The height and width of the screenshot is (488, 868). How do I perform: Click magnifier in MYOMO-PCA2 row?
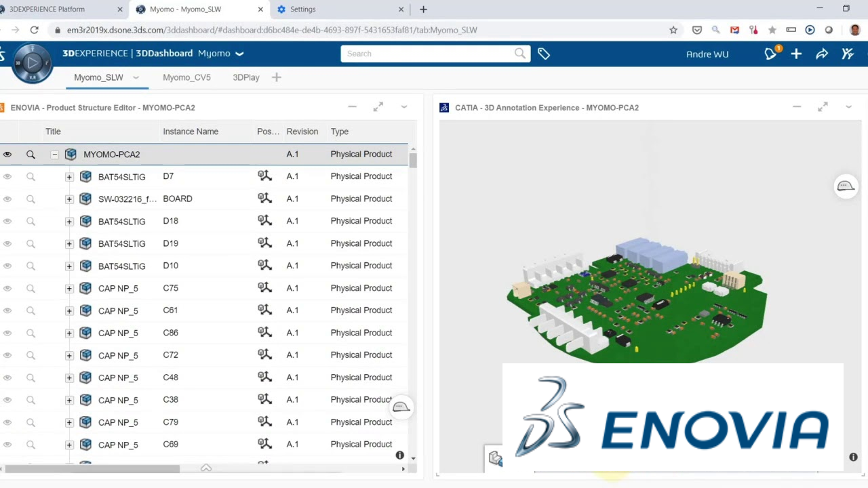(31, 155)
